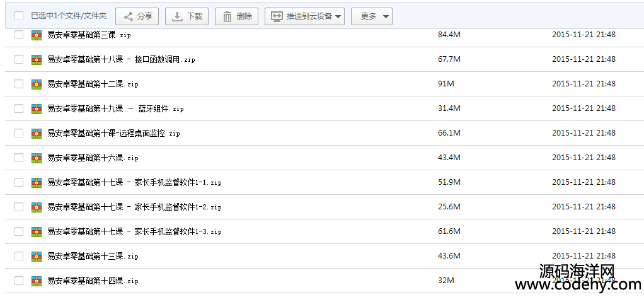Tick the checkbox for 家长手机监督软件1-2.zip
The image size is (644, 297).
click(19, 207)
